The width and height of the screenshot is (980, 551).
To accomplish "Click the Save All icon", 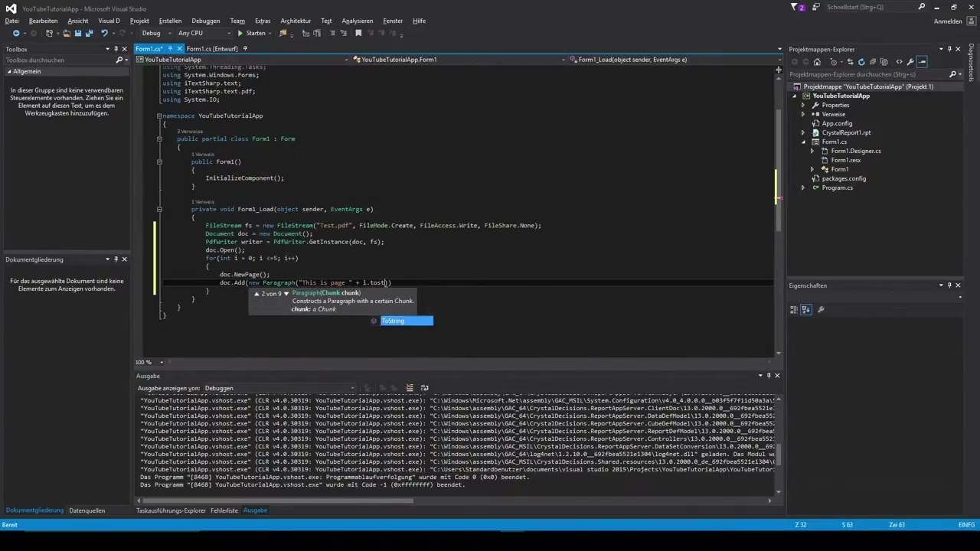I will coord(89,33).
